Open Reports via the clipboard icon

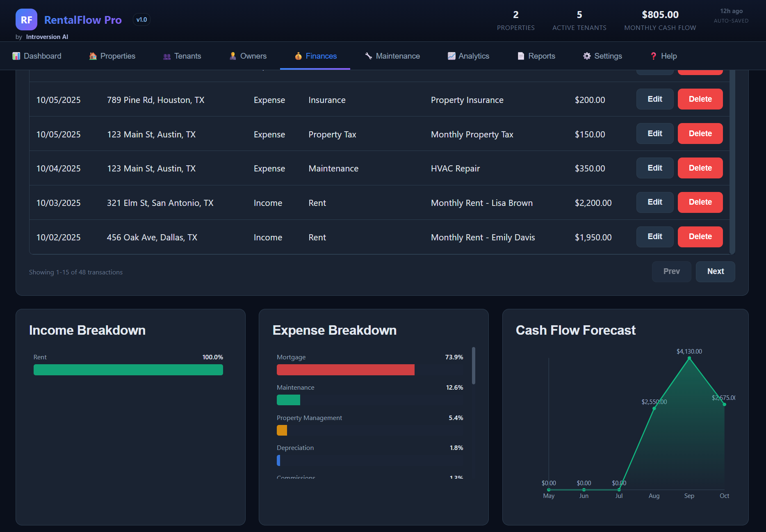point(520,56)
